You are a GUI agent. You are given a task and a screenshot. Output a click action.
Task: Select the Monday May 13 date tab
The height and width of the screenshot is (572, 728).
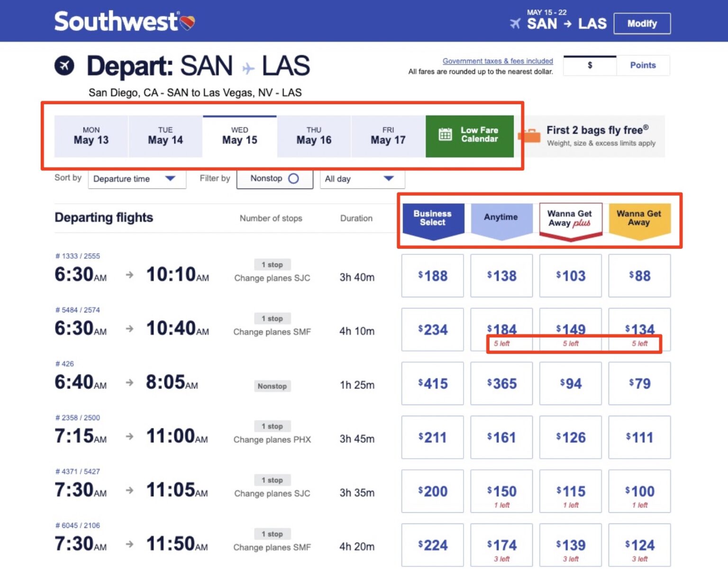click(91, 136)
